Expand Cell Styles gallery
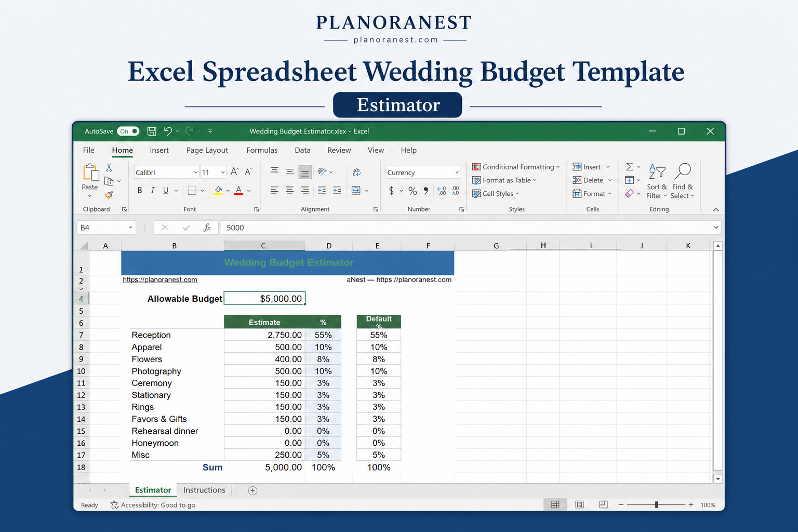The width and height of the screenshot is (798, 532). pyautogui.click(x=496, y=194)
